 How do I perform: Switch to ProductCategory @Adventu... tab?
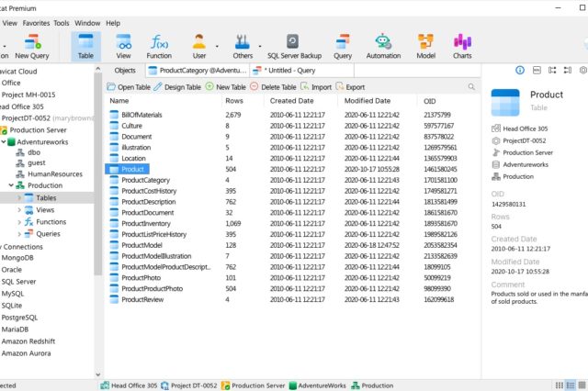(198, 71)
